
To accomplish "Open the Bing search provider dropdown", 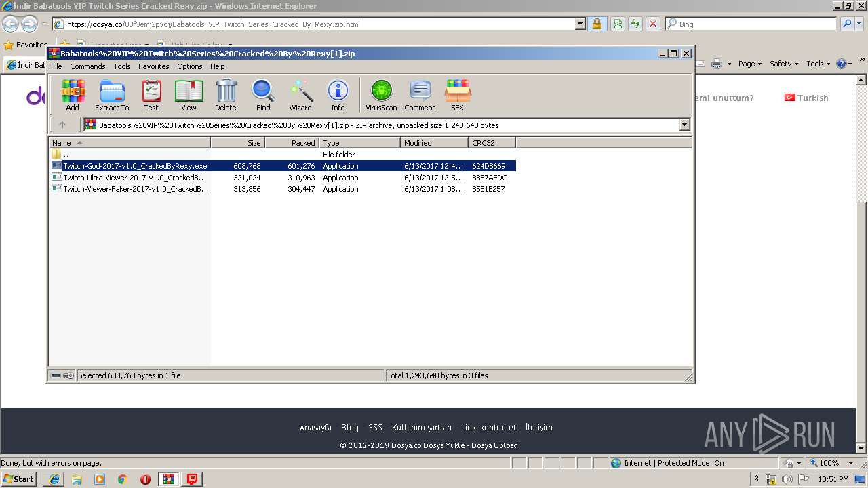I will click(861, 24).
